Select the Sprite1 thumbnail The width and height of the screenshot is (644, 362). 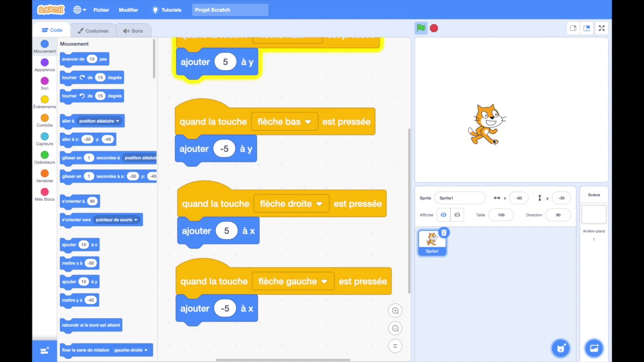(x=432, y=243)
